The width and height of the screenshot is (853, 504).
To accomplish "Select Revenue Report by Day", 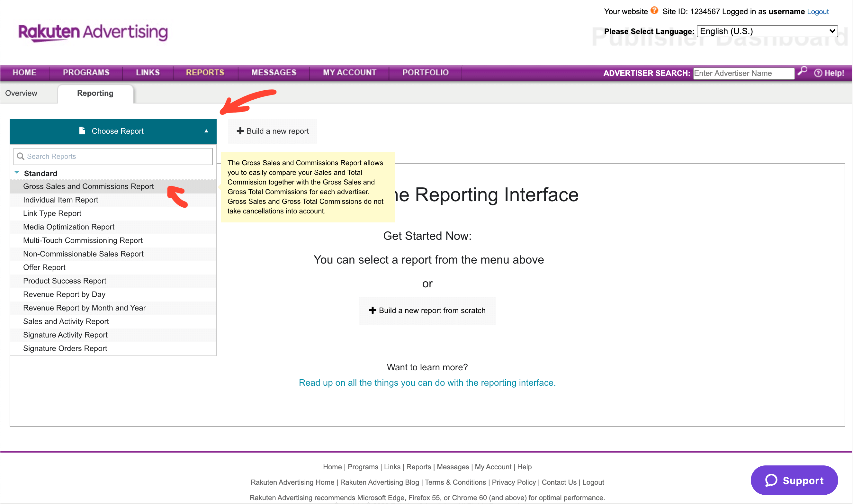I will (113, 294).
